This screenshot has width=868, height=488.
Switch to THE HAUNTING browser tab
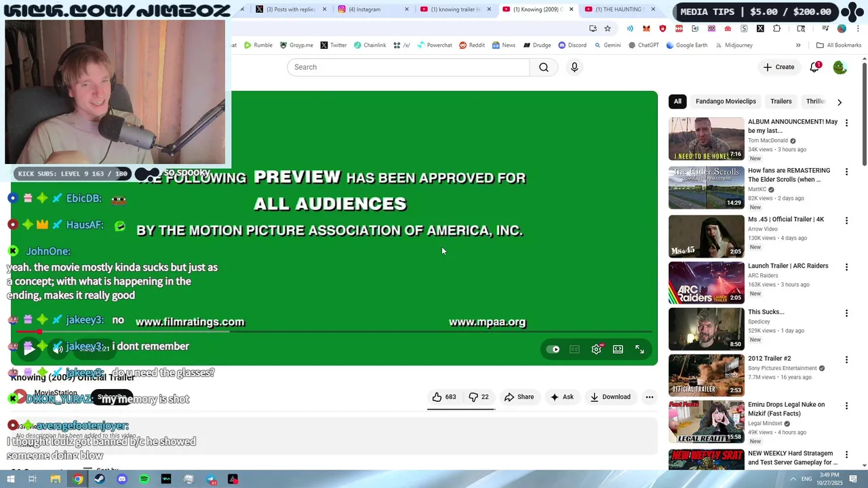(x=618, y=9)
